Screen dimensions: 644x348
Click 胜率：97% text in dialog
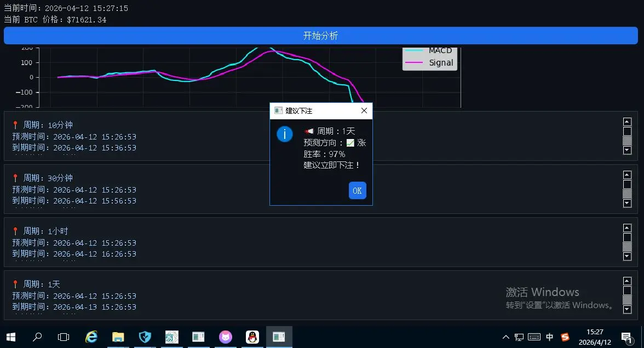coord(324,154)
